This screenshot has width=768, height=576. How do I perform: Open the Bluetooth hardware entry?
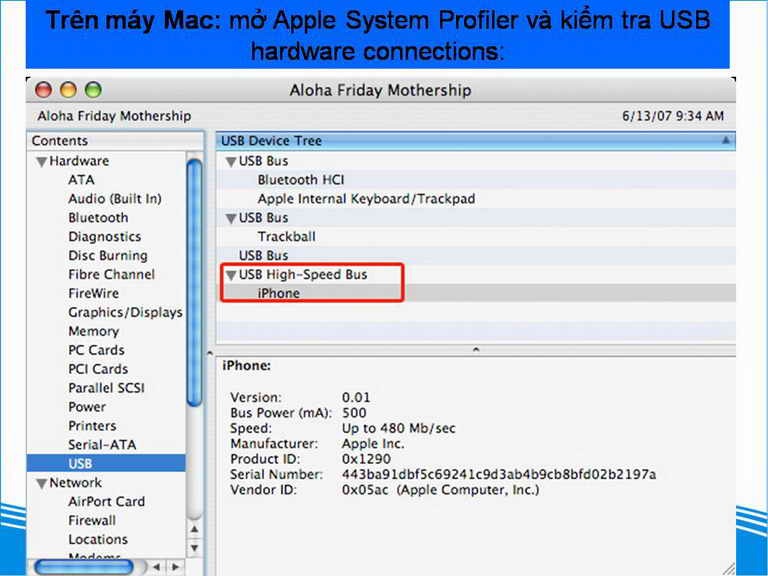tap(98, 217)
